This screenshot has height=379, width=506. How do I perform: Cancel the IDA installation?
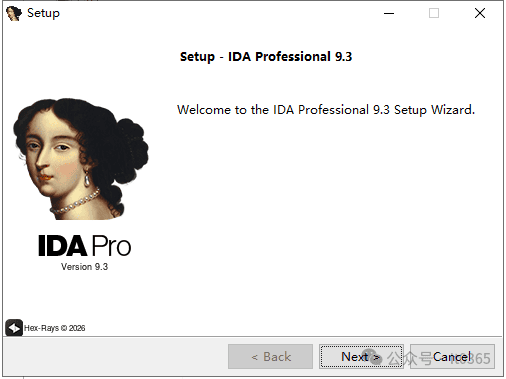(x=452, y=356)
